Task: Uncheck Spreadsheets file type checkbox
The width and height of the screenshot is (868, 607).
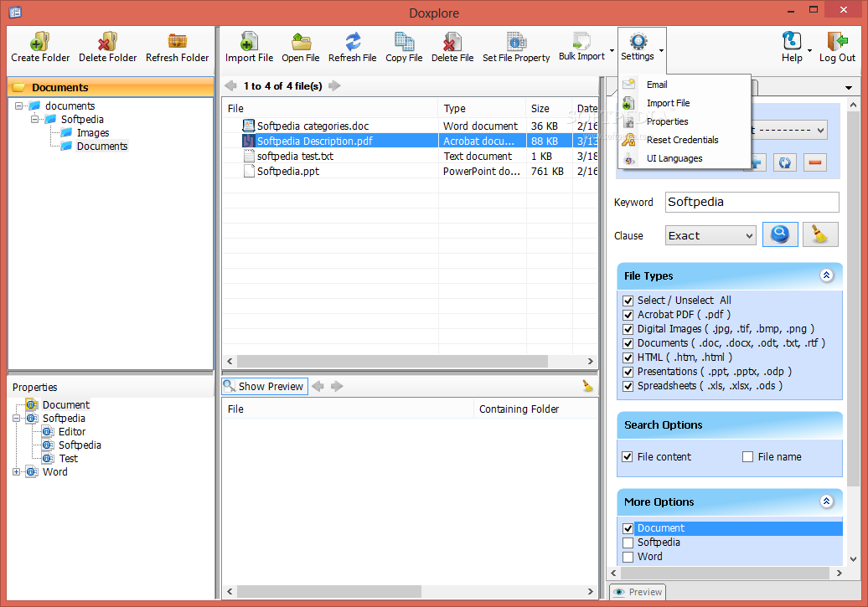Action: point(628,386)
